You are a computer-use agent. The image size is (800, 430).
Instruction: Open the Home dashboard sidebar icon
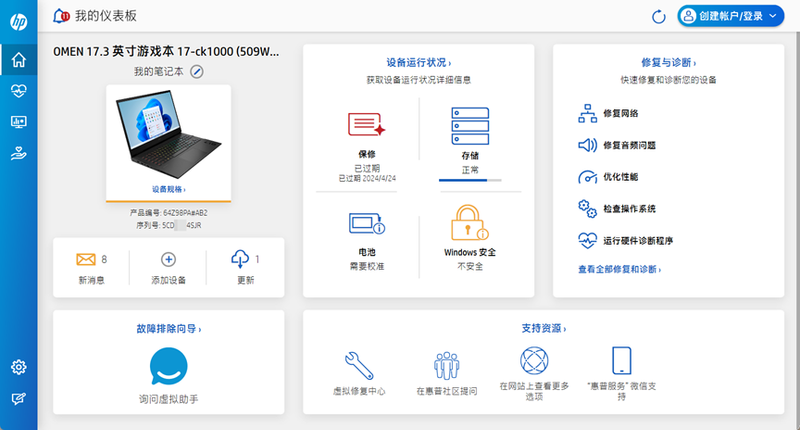[19, 60]
